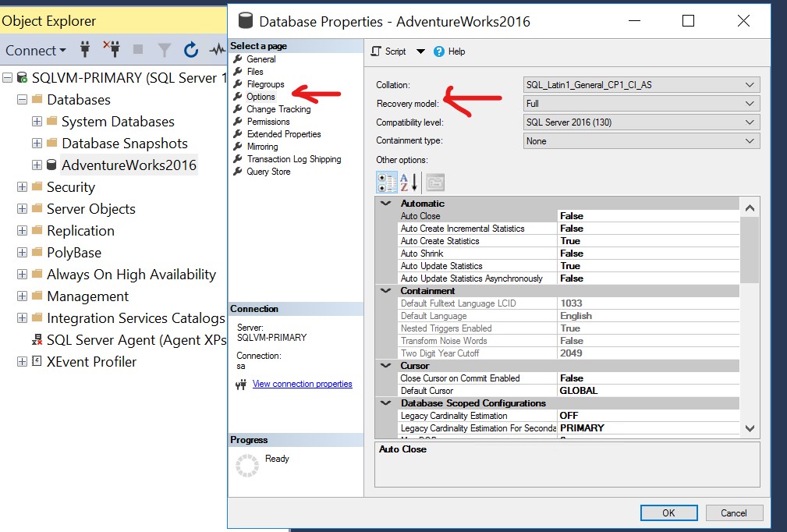
Task: Click the Management folder icon
Action: pos(37,296)
